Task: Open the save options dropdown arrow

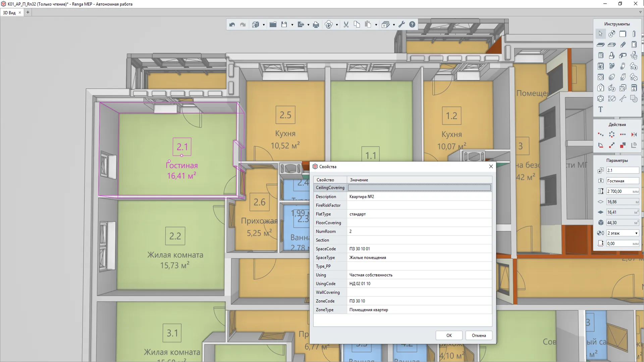Action: click(292, 25)
